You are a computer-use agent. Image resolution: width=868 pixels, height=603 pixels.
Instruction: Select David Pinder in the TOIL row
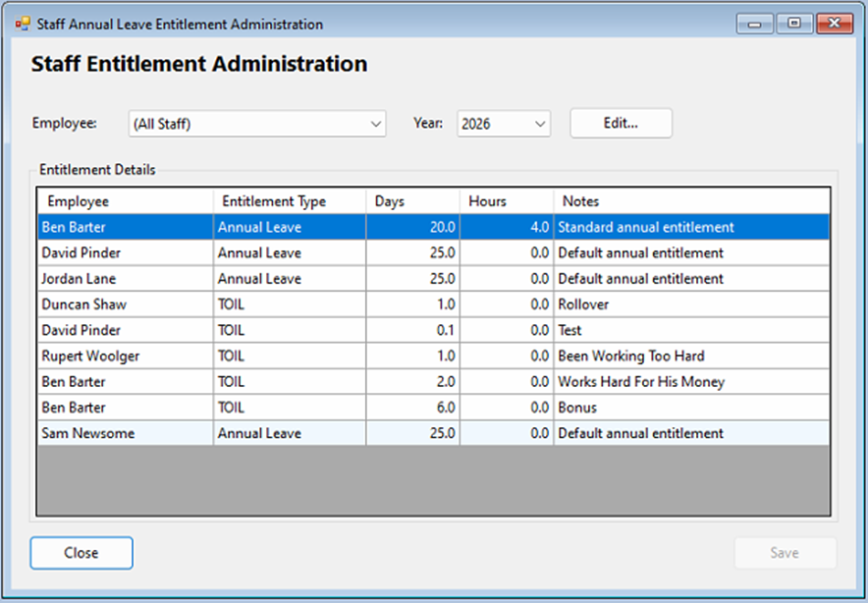click(x=125, y=330)
